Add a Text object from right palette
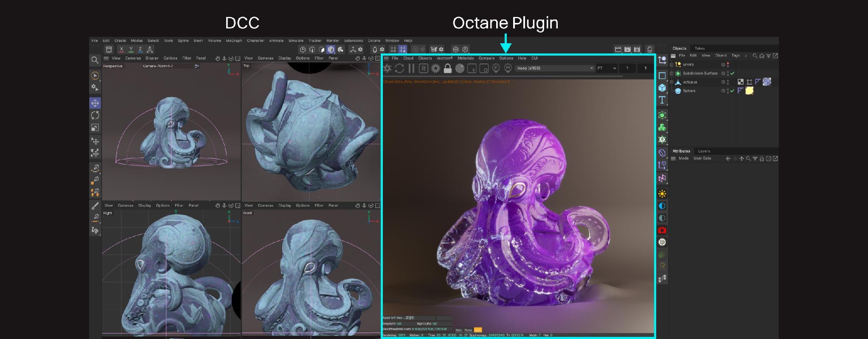 [x=662, y=100]
